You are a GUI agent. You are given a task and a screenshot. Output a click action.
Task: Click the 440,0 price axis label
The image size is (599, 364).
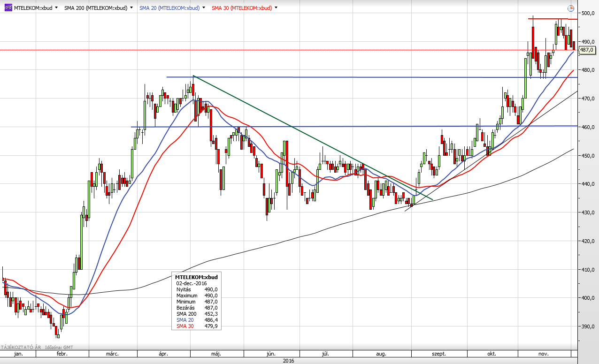tap(588, 184)
